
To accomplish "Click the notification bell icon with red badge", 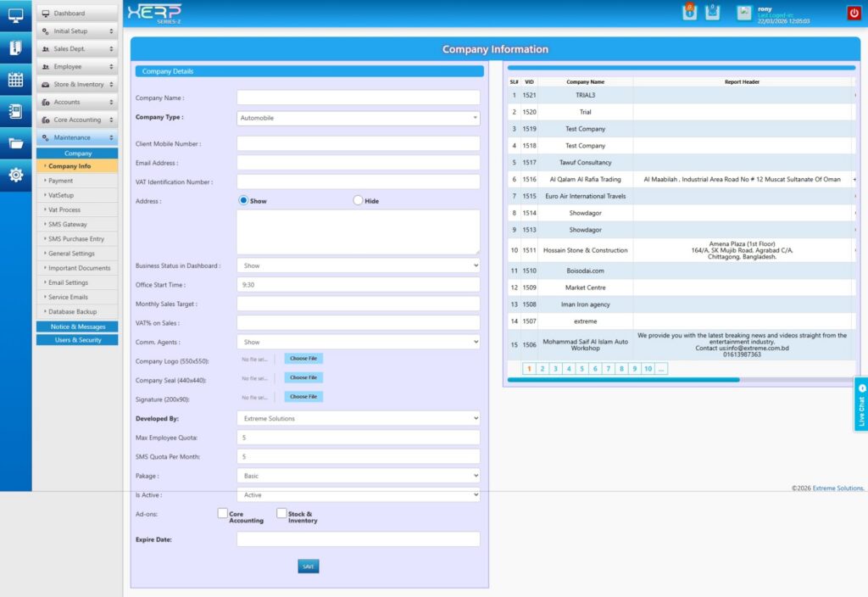I will (x=690, y=13).
